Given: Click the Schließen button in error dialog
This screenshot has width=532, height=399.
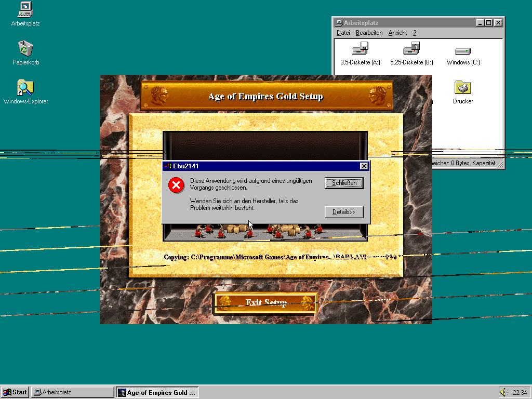Looking at the screenshot, I should pos(344,183).
